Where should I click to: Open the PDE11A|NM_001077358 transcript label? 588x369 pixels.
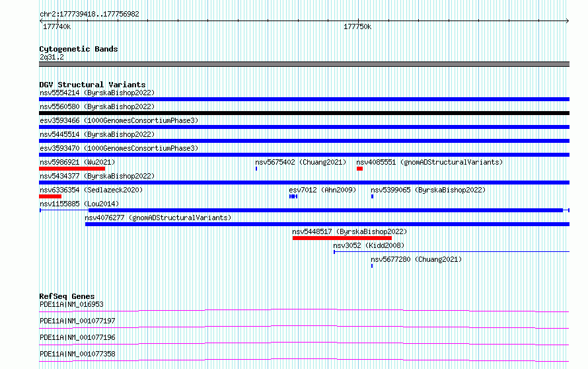pos(77,354)
